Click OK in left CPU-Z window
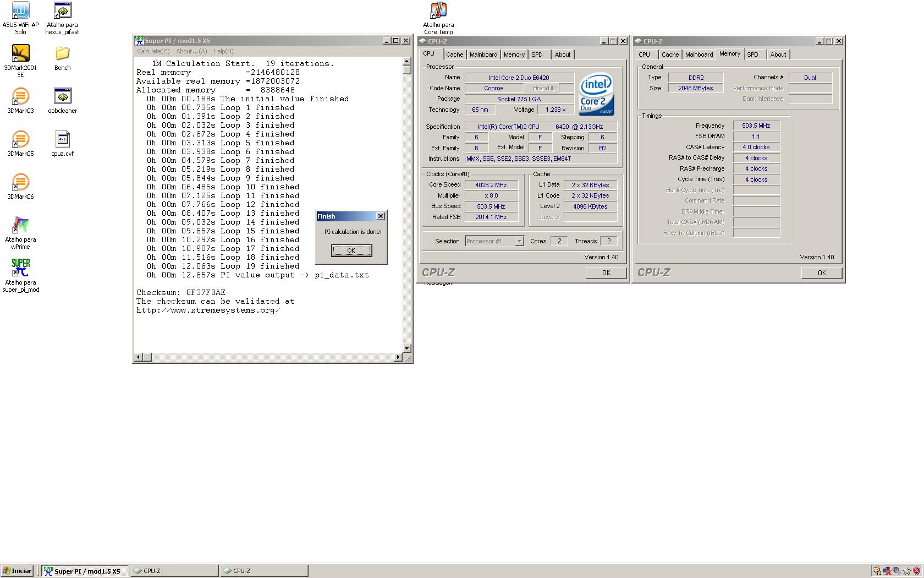The height and width of the screenshot is (578, 924). (x=606, y=273)
